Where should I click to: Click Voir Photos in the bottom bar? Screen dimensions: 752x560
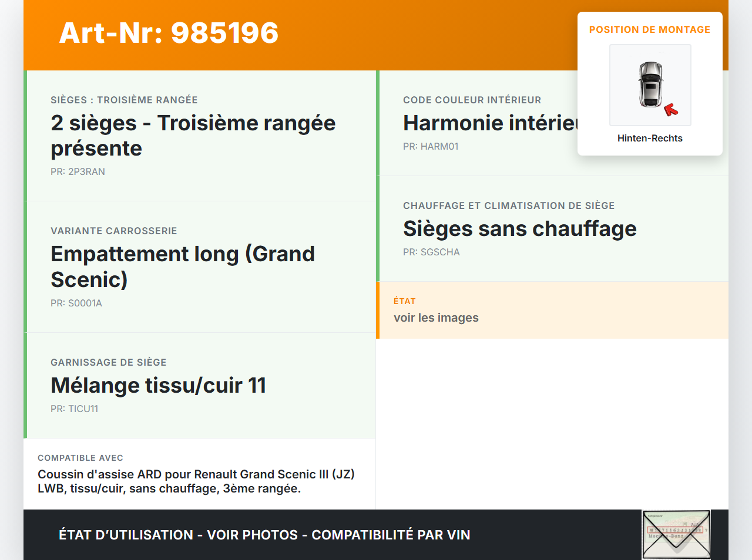click(x=253, y=535)
